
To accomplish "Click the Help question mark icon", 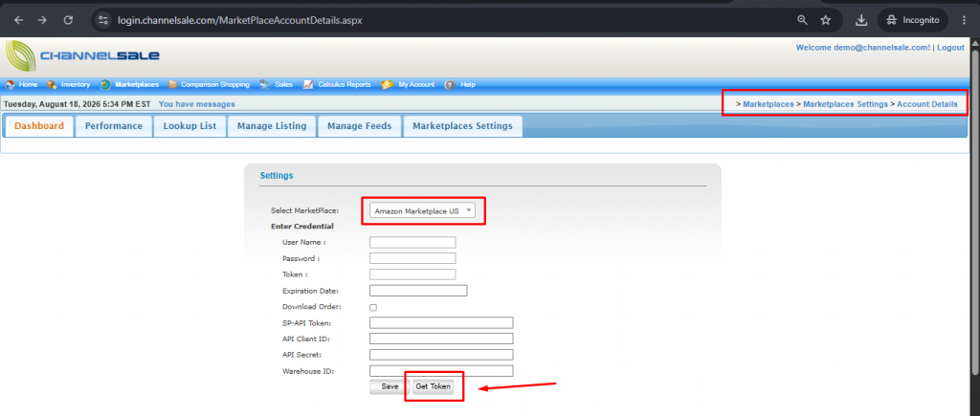I will 450,84.
